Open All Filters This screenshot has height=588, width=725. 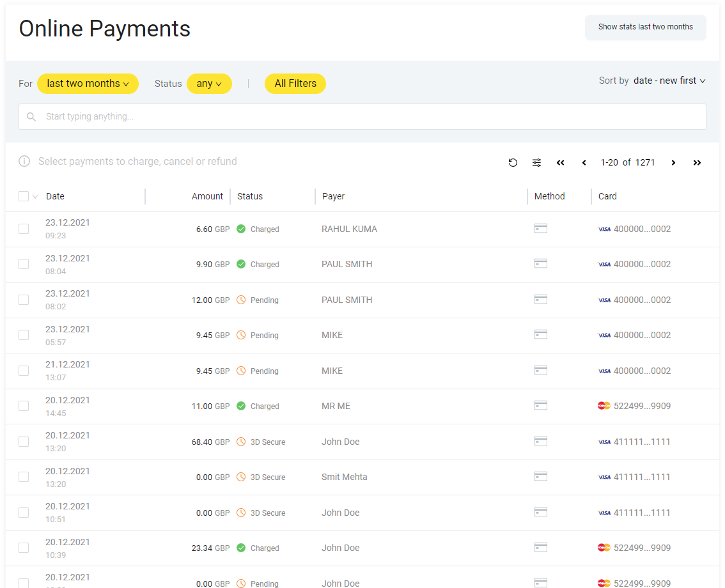[295, 84]
